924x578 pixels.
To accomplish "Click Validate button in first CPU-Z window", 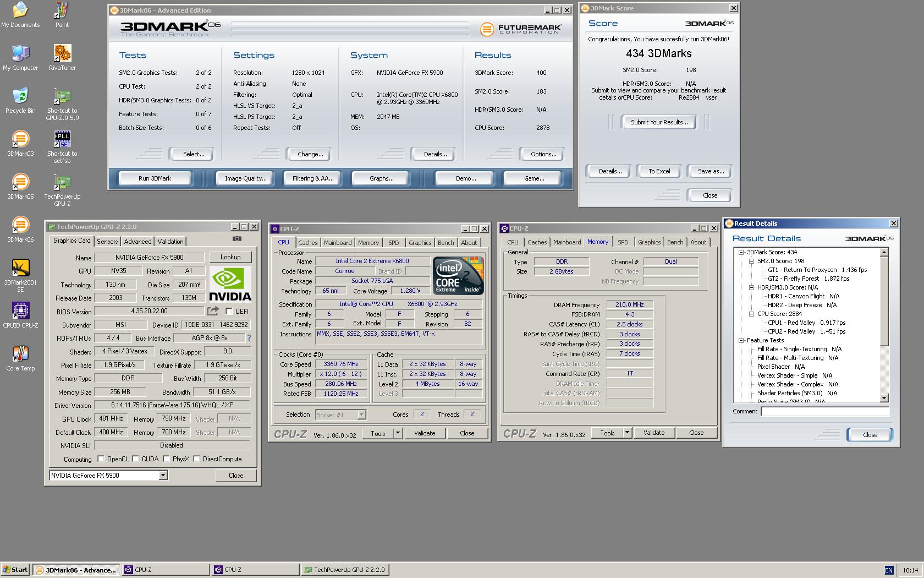I will pyautogui.click(x=425, y=433).
